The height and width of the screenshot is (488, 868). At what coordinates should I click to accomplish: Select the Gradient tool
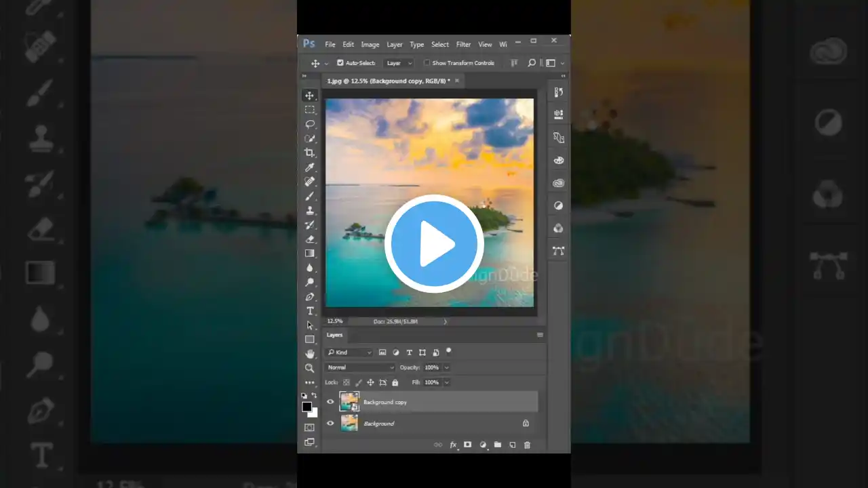[310, 253]
